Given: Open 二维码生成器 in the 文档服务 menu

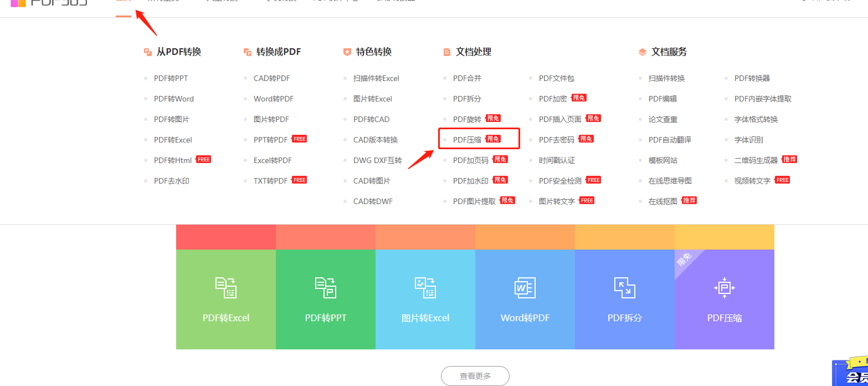Looking at the screenshot, I should (756, 160).
